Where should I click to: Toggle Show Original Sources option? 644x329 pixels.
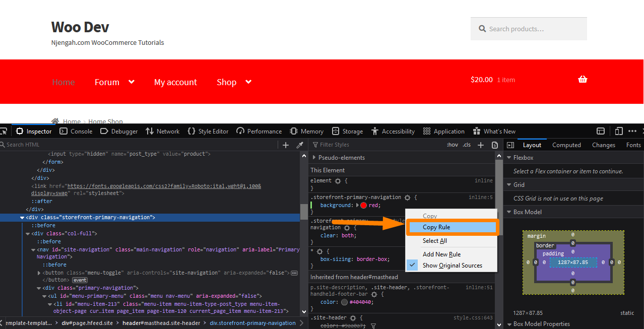click(452, 266)
